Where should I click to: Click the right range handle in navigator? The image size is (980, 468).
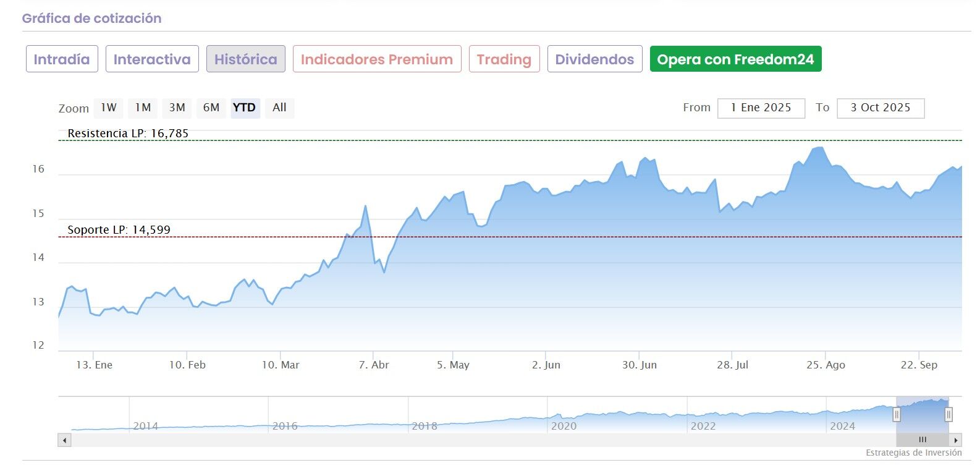pos(948,414)
